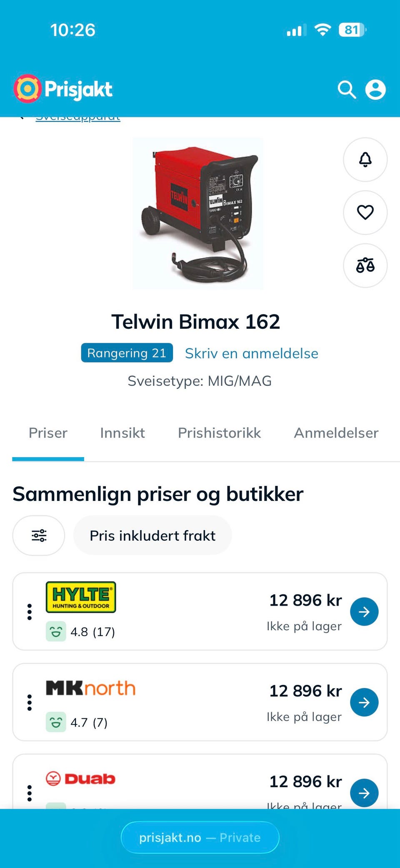Tap the prisjakt.no address bar
400x868 pixels.
[x=200, y=837]
